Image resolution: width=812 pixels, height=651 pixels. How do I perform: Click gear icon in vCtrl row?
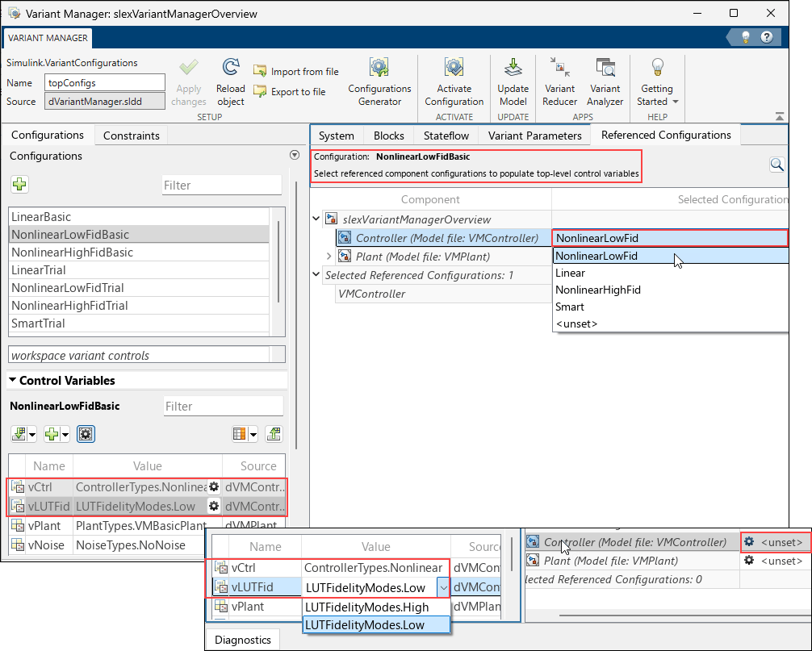[x=213, y=486]
